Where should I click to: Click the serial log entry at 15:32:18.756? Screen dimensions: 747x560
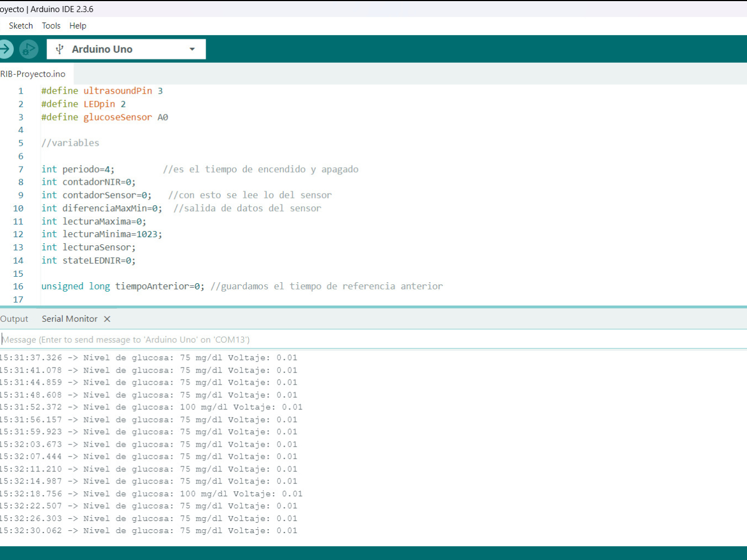click(151, 494)
